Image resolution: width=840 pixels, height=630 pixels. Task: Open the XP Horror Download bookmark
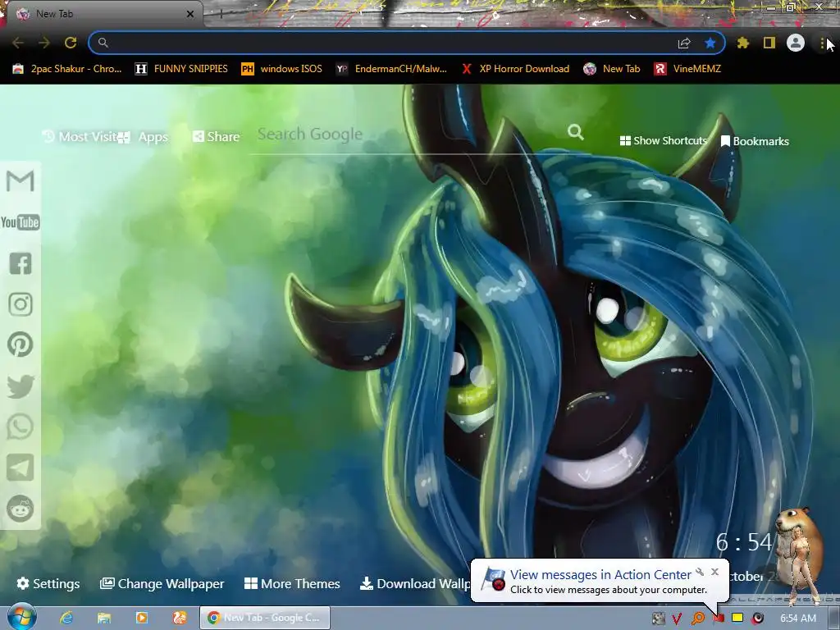pyautogui.click(x=515, y=69)
